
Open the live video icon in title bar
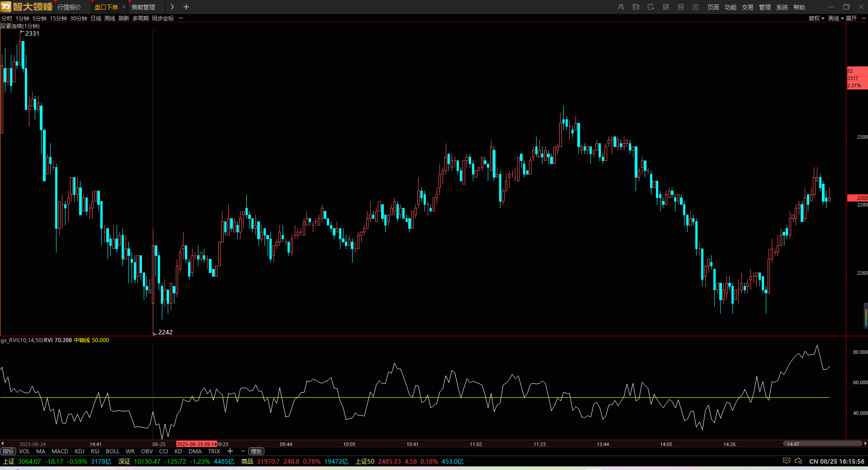pos(696,7)
